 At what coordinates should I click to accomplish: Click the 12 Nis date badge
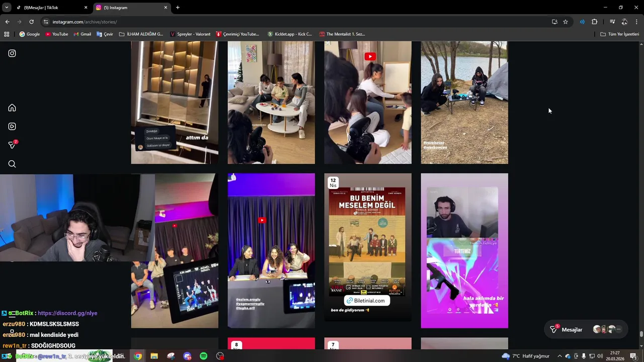click(x=333, y=183)
